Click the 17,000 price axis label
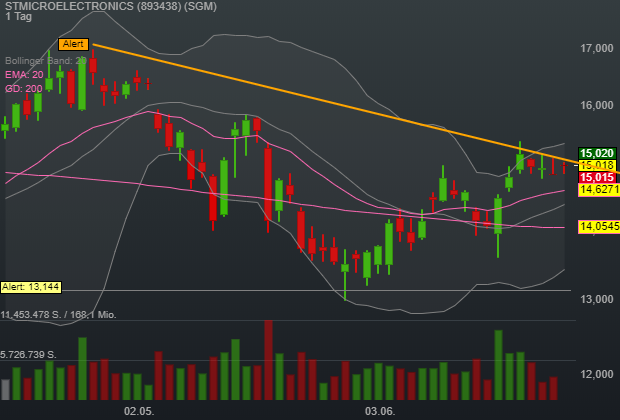The width and height of the screenshot is (620, 420). pyautogui.click(x=597, y=48)
